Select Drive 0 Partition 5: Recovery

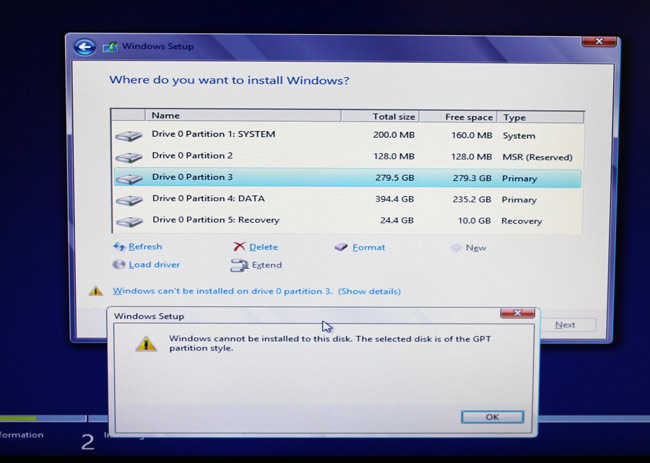[x=215, y=220]
